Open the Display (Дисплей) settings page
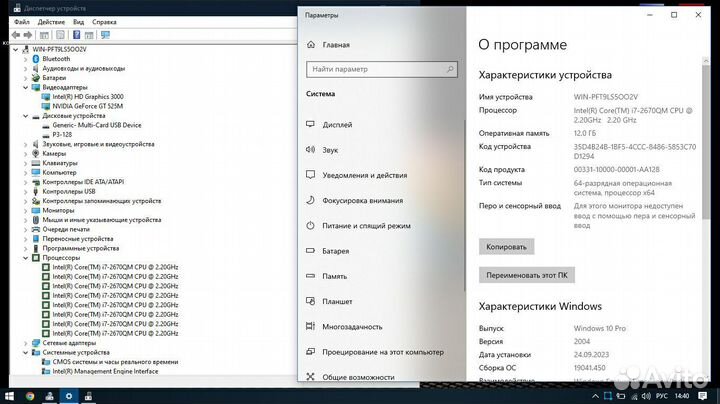 pyautogui.click(x=336, y=125)
